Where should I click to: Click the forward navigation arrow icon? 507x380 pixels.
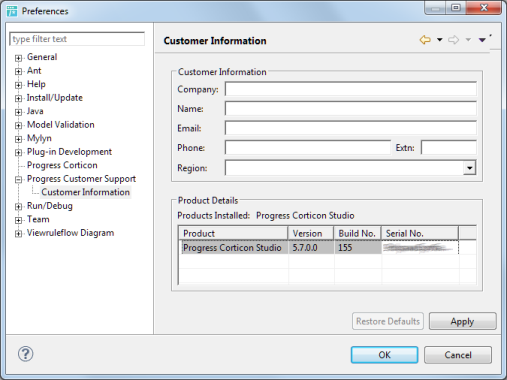click(x=453, y=40)
